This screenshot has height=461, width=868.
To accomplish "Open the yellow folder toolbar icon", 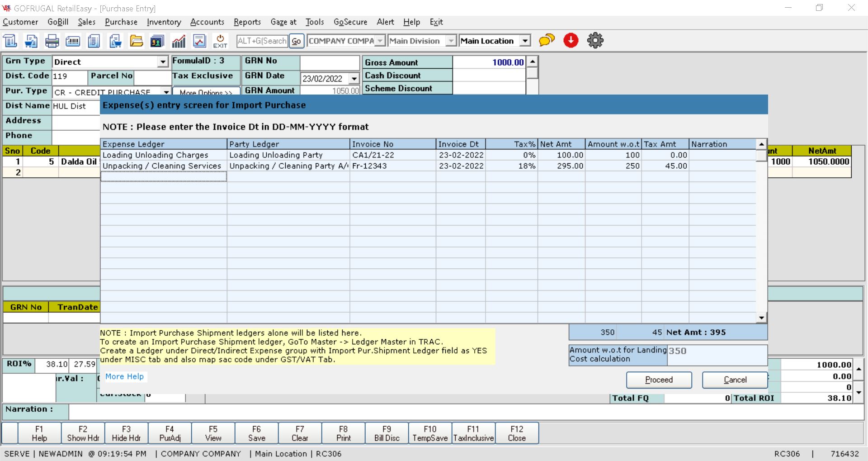I will [x=136, y=41].
